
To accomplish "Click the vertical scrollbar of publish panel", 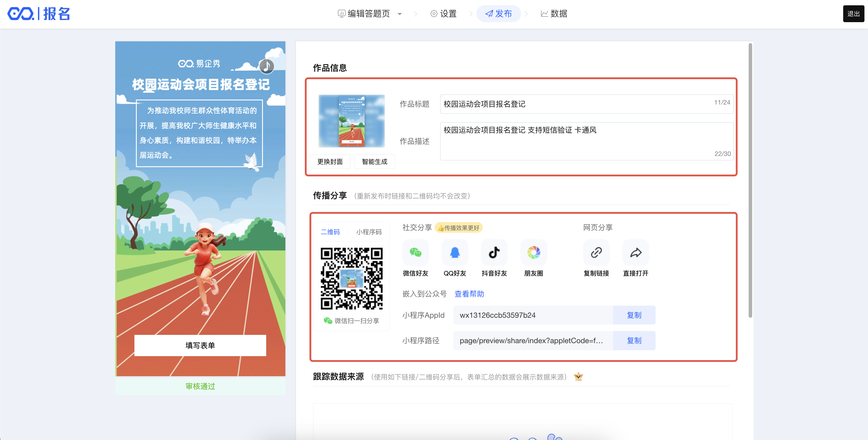I will pyautogui.click(x=750, y=180).
